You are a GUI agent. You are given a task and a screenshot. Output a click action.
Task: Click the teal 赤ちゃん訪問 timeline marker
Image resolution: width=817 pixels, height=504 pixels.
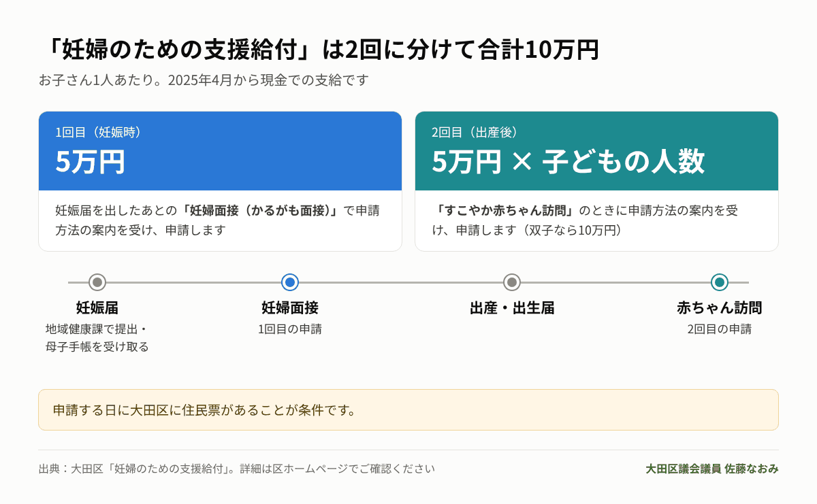720,282
